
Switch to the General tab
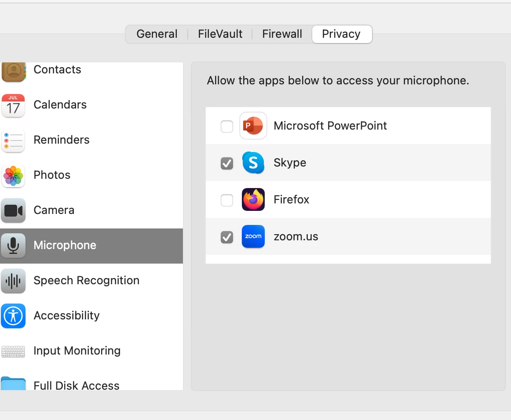[x=157, y=34]
